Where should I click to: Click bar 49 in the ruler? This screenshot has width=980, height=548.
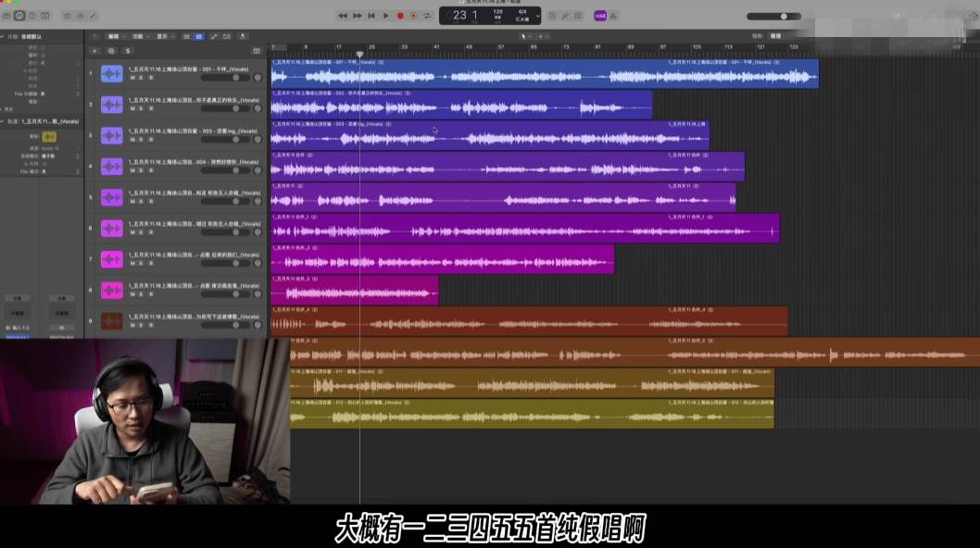(469, 47)
